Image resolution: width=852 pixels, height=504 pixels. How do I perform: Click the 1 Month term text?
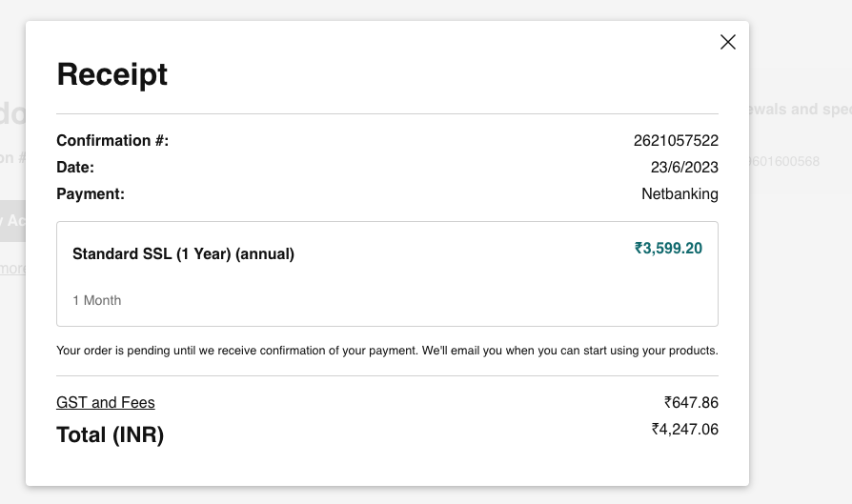(97, 300)
